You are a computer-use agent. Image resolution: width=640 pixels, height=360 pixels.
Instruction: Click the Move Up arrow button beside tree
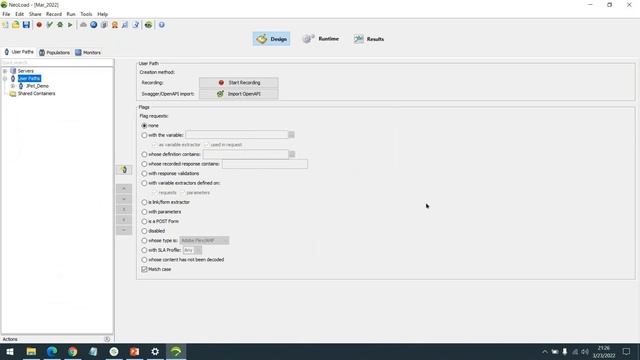[124, 189]
